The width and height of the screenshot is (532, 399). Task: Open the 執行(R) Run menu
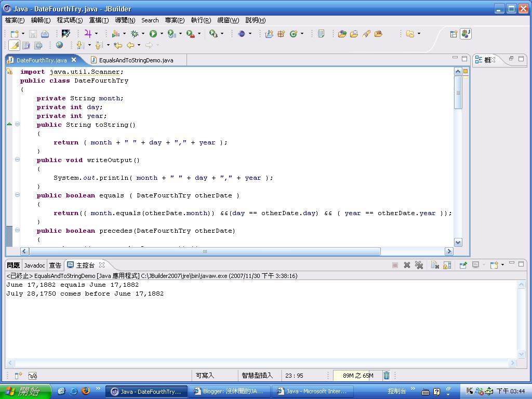coord(201,20)
